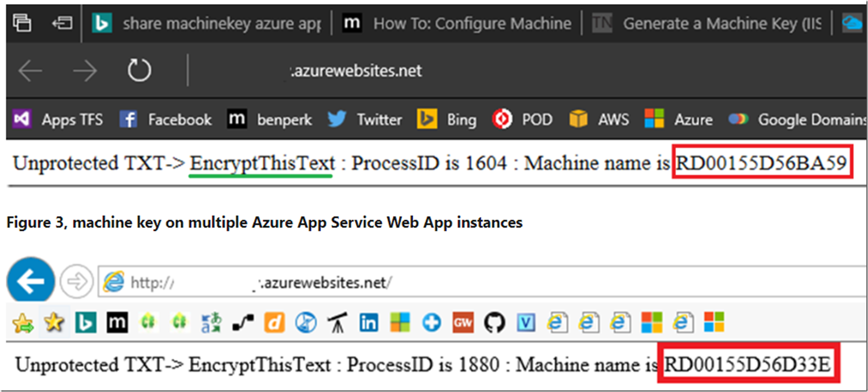Go back in the Edge browser

pyautogui.click(x=30, y=71)
